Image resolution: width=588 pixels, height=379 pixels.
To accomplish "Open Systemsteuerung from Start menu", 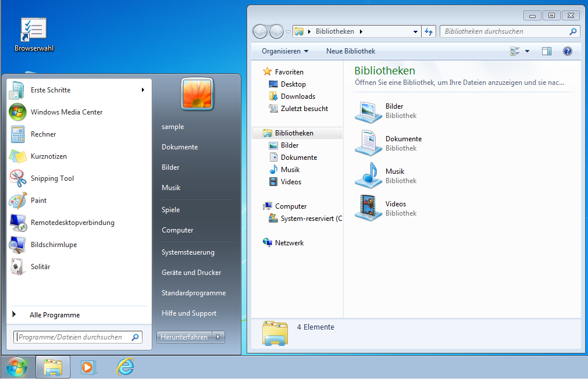I will 188,252.
